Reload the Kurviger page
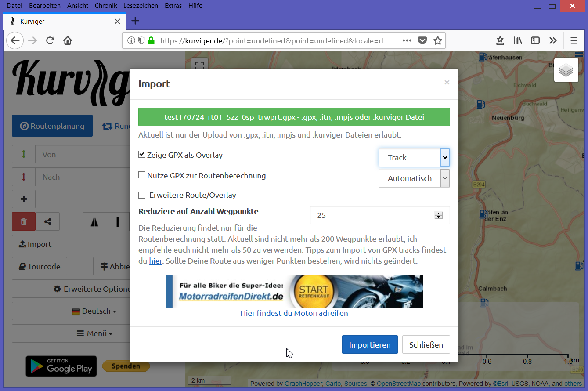This screenshot has width=588, height=391. [50, 40]
